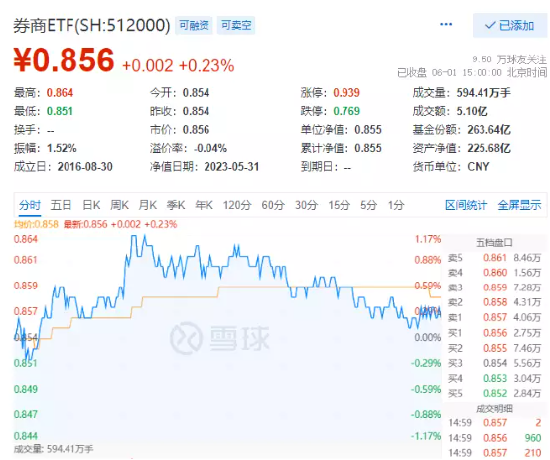Select the 120分 interval tab

point(237,205)
